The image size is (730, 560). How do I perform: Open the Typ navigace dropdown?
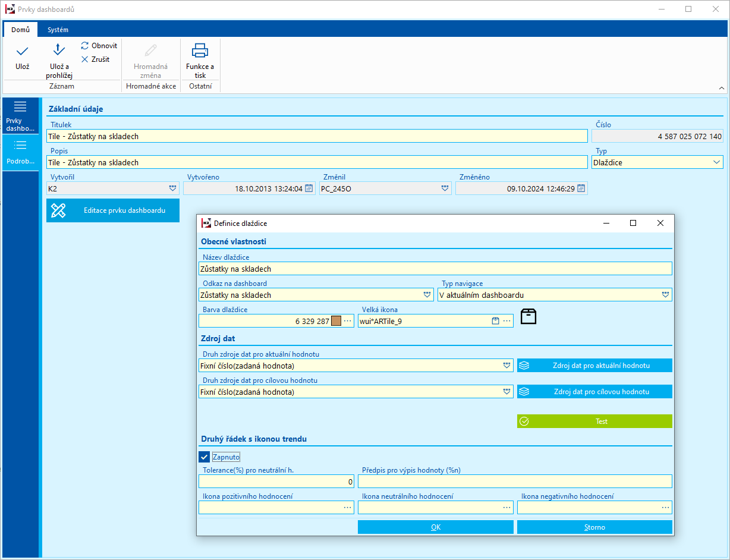point(665,295)
